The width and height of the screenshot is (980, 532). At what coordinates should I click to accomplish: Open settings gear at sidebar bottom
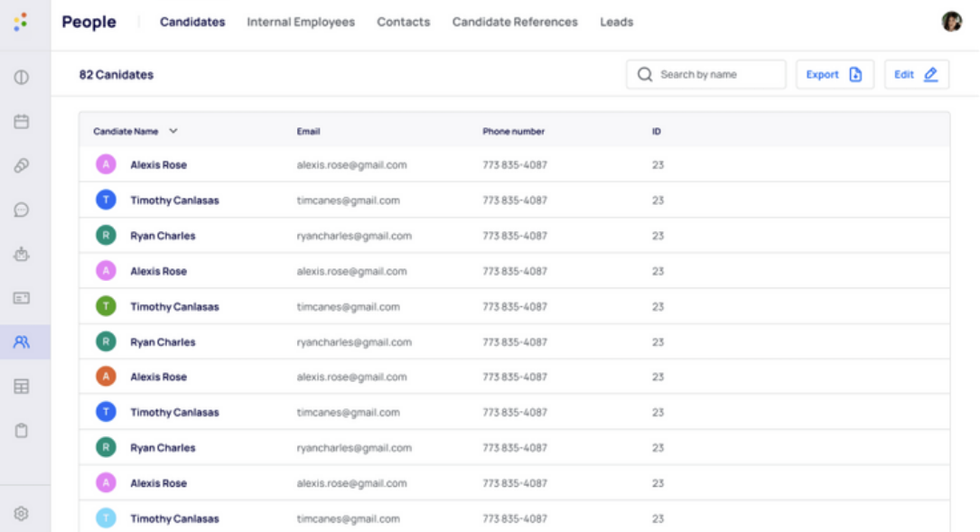tap(22, 514)
